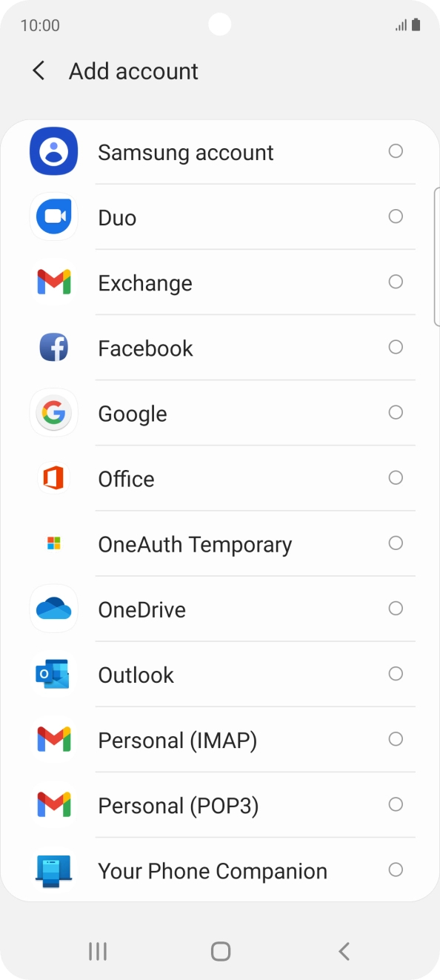
Task: Choose the radio button next to Outlook
Action: pos(396,674)
